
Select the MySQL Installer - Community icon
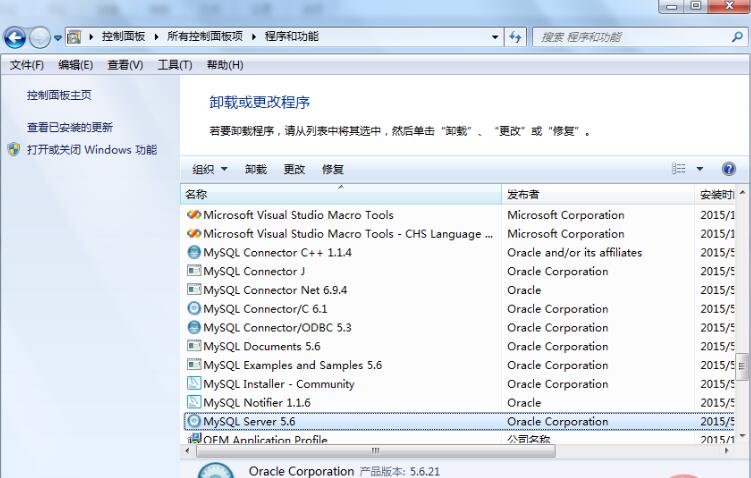click(194, 383)
